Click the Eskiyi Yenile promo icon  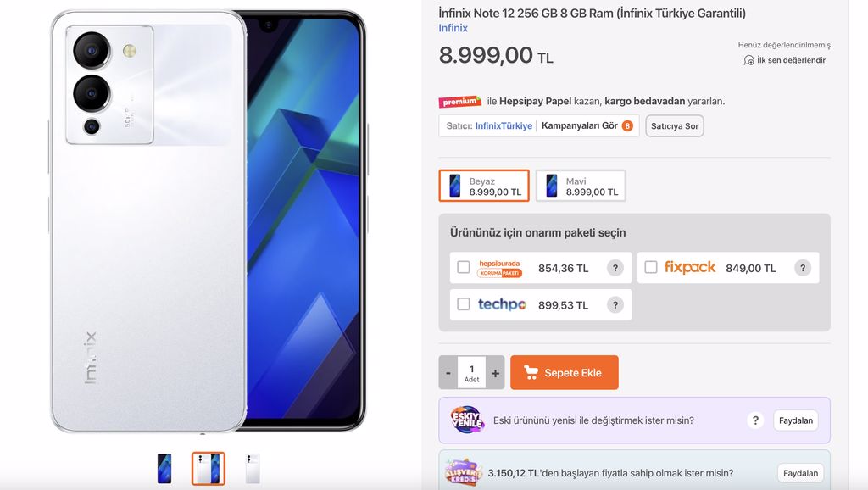[466, 420]
